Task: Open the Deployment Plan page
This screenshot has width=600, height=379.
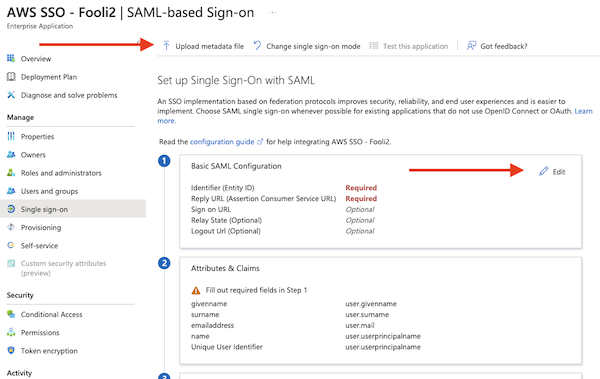Action: click(49, 77)
